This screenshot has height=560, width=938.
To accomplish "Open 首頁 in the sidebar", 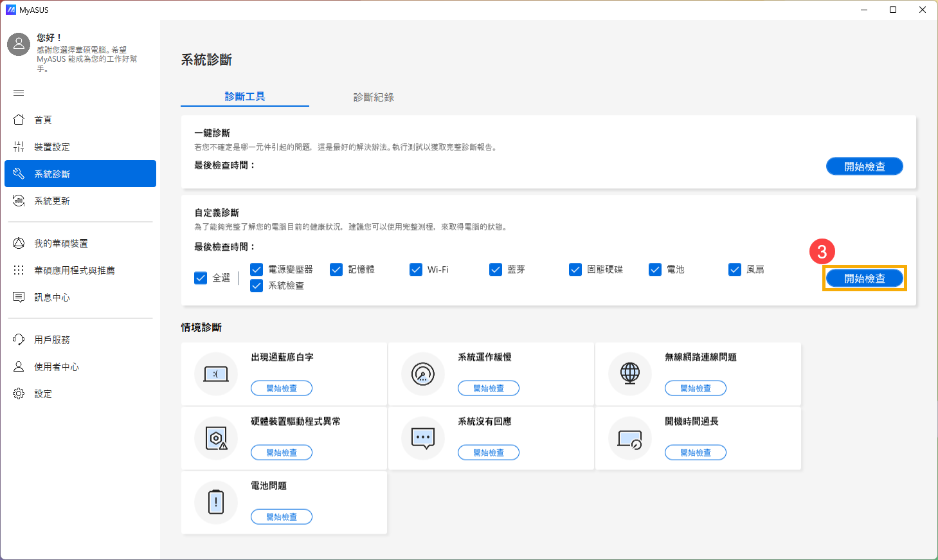I will click(80, 120).
